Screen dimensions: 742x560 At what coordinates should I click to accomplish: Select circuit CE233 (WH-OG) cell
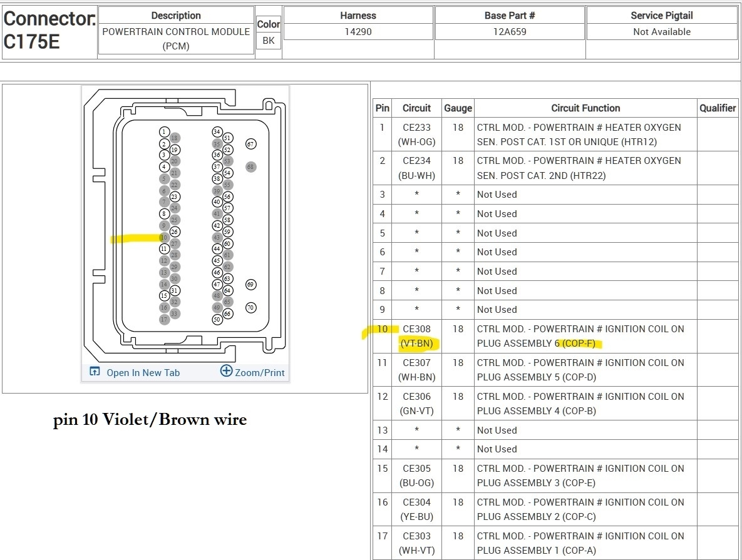(416, 135)
